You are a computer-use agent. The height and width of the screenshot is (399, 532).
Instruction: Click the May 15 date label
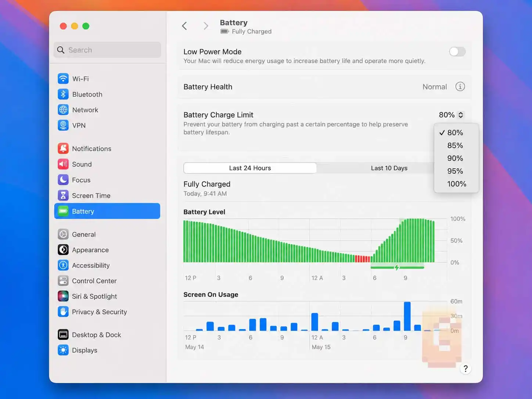[321, 347]
